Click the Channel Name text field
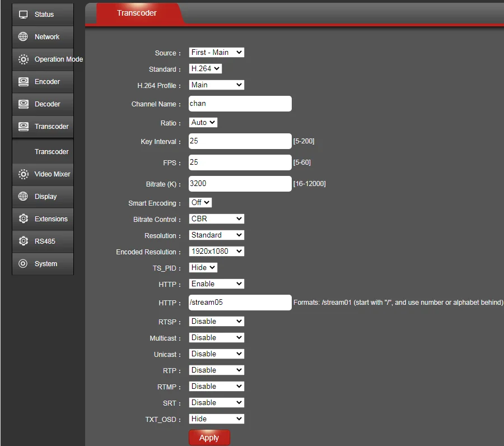The height and width of the screenshot is (446, 504). tap(240, 104)
